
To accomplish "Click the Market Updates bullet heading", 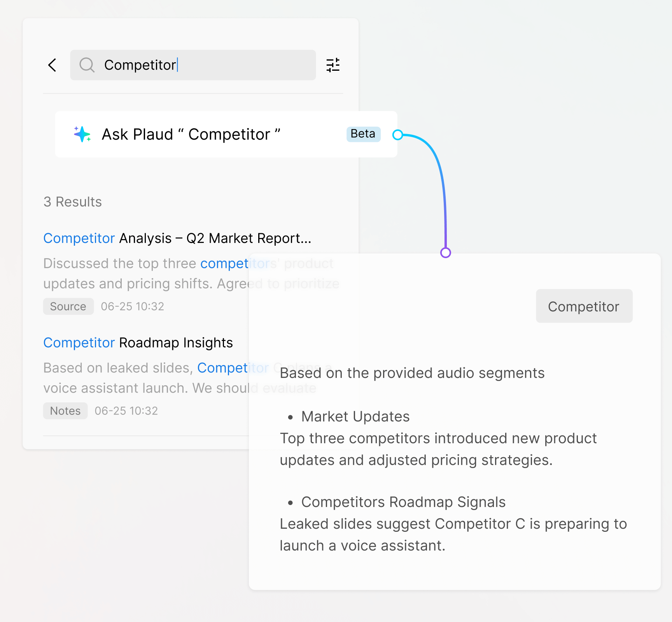I will 355,417.
